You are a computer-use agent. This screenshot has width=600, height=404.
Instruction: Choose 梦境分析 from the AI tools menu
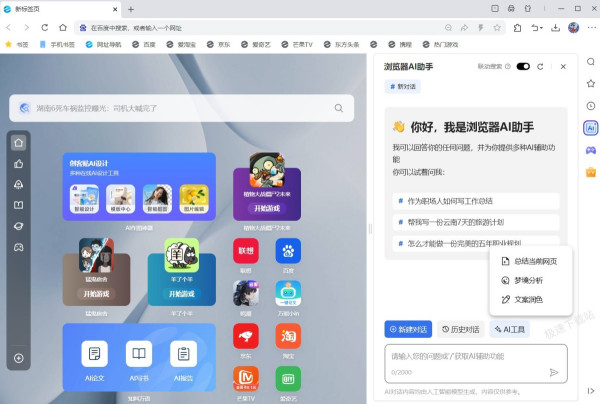pos(530,280)
